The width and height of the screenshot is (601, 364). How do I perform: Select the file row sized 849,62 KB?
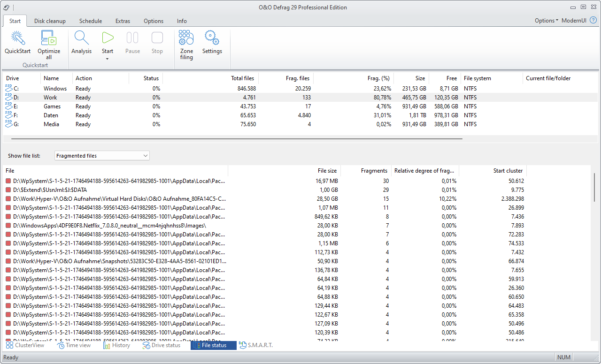point(265,217)
